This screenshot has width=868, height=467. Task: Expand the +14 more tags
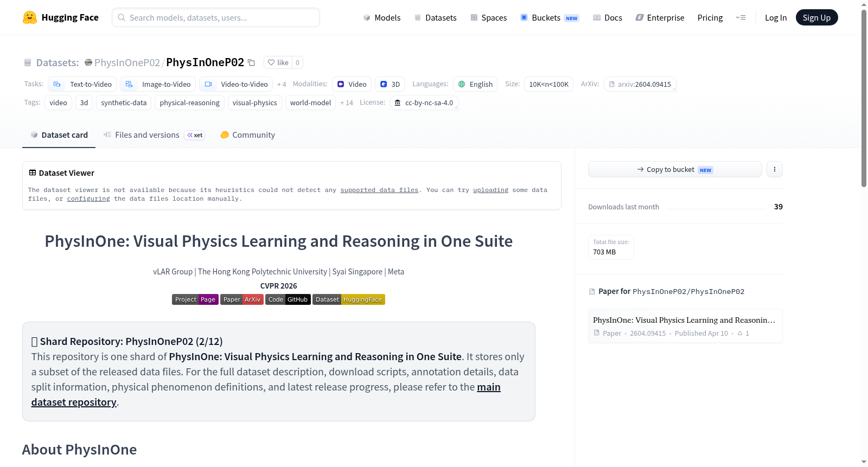(x=347, y=103)
